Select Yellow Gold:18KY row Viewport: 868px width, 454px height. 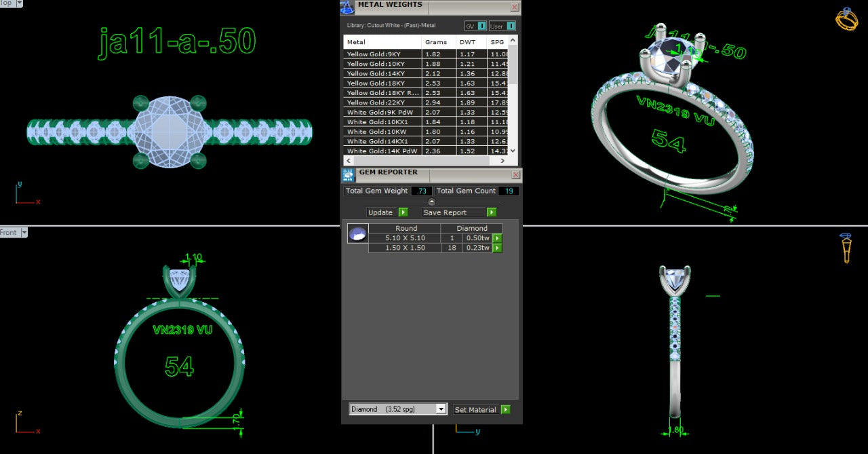[x=425, y=83]
